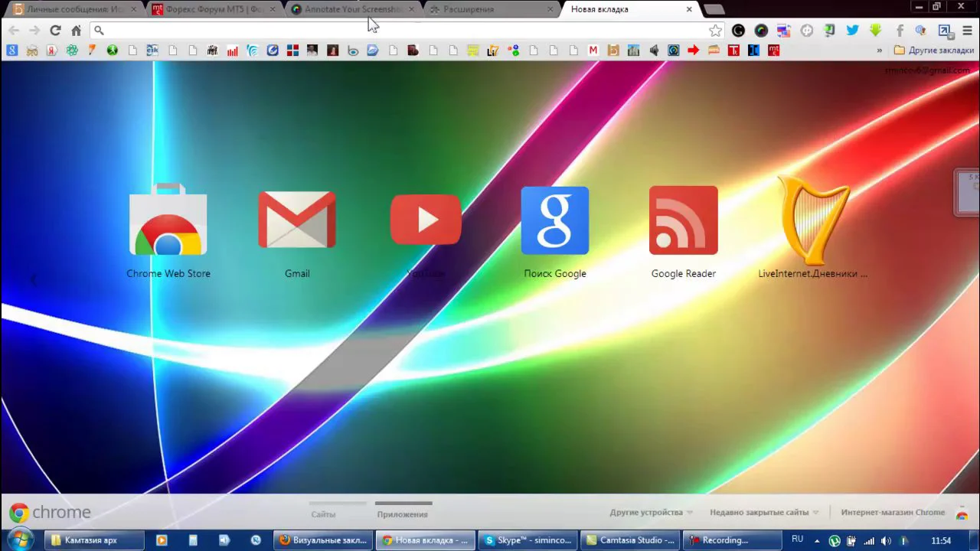Switch to Визуальные закладки Firefox window
Image resolution: width=980 pixels, height=551 pixels.
point(323,540)
